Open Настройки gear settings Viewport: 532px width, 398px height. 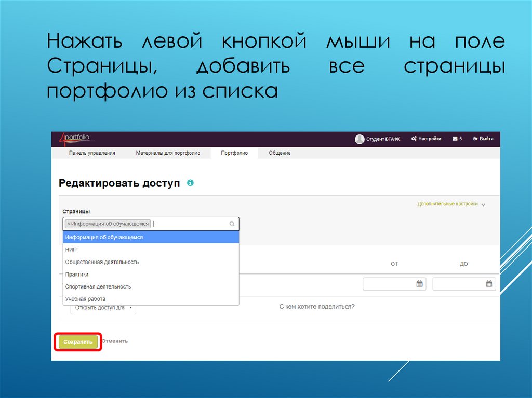[x=426, y=139]
